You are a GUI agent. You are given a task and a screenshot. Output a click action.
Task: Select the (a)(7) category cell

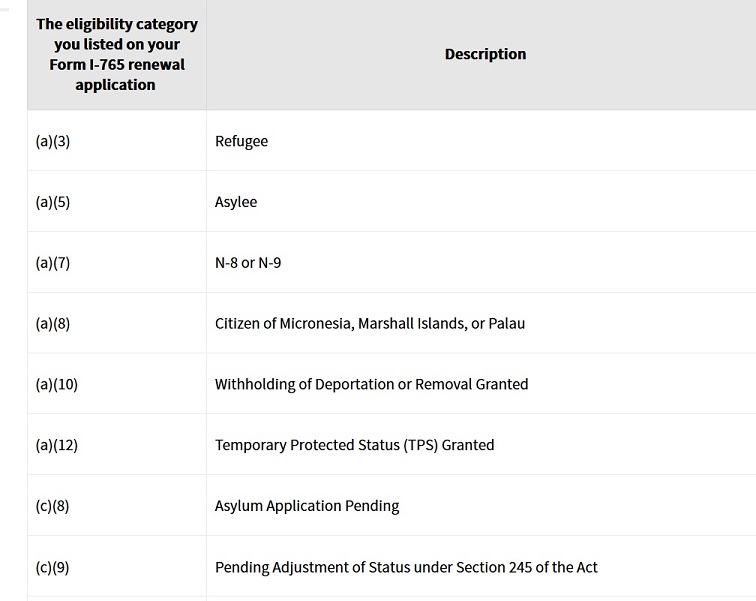(x=53, y=263)
